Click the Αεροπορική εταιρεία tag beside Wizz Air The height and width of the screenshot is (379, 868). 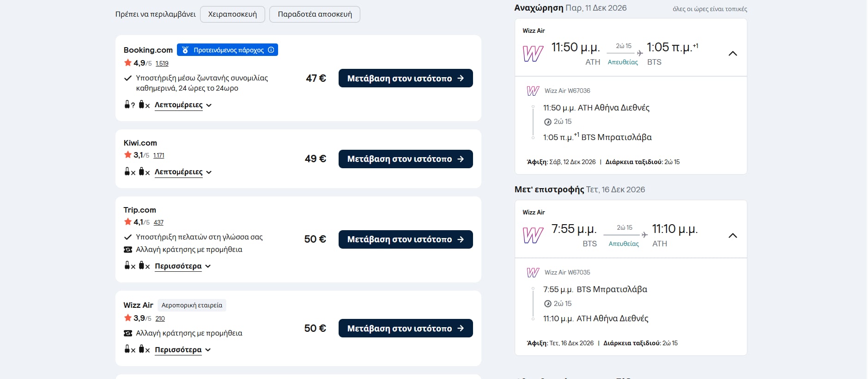click(x=192, y=306)
